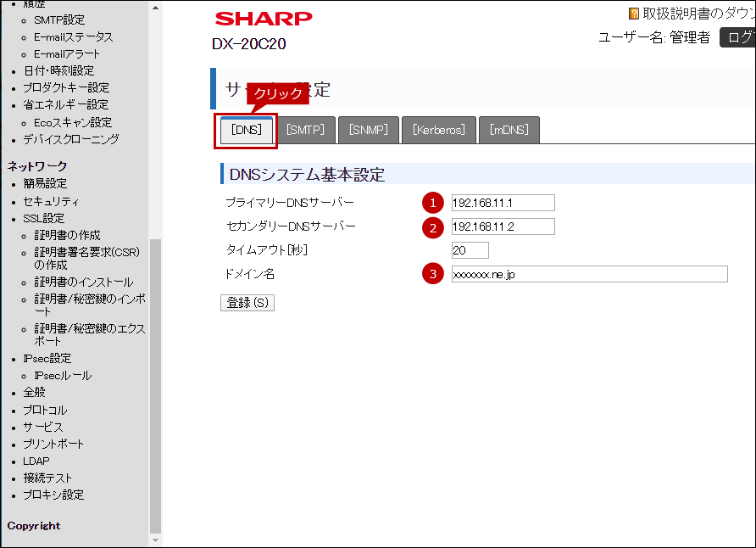Image resolution: width=756 pixels, height=548 pixels.
Task: Open SSL設定 in the sidebar
Action: [44, 219]
